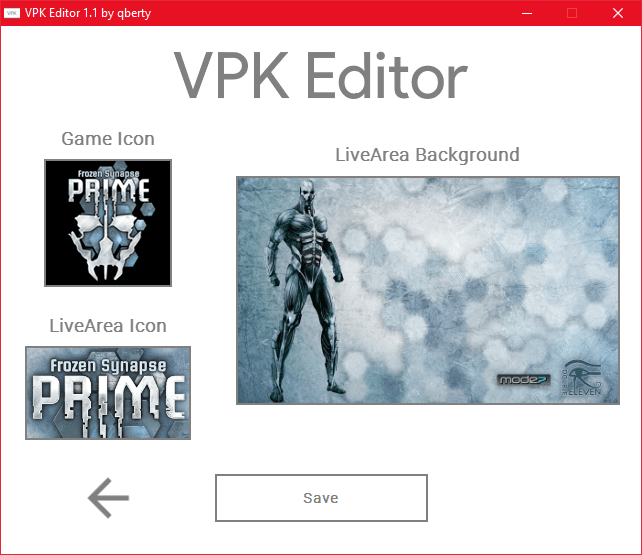This screenshot has height=555, width=642.
Task: Close the VPK Editor window
Action: click(618, 13)
